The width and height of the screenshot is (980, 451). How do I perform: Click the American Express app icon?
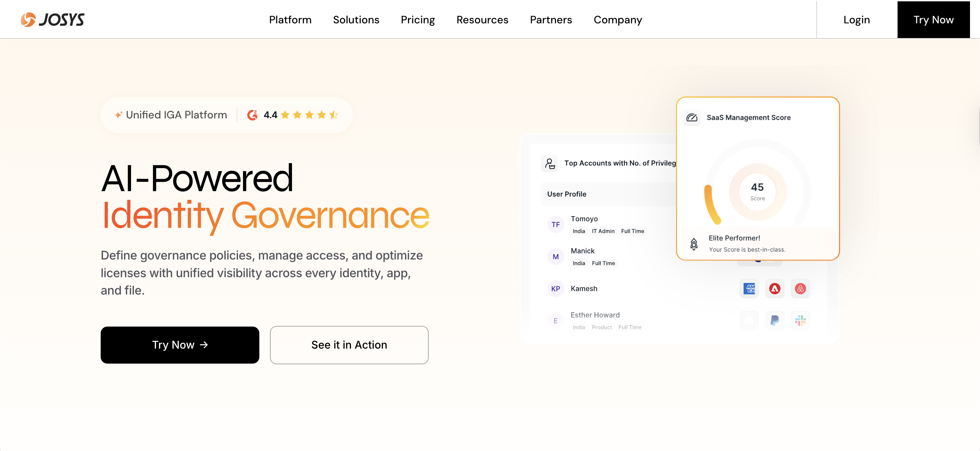(749, 289)
